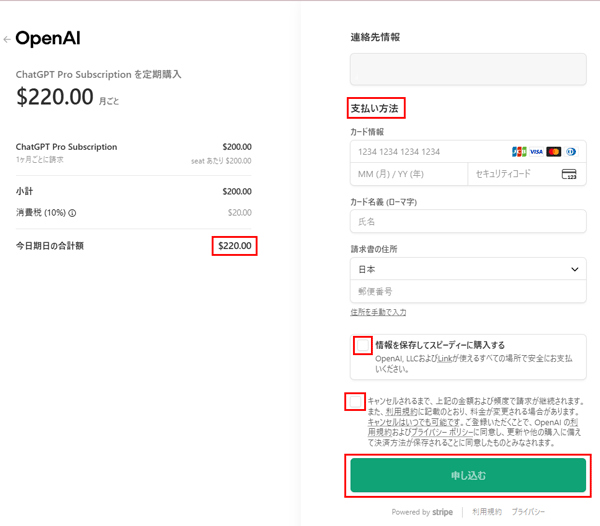Open the 利用規約 link in footer

coord(487,512)
